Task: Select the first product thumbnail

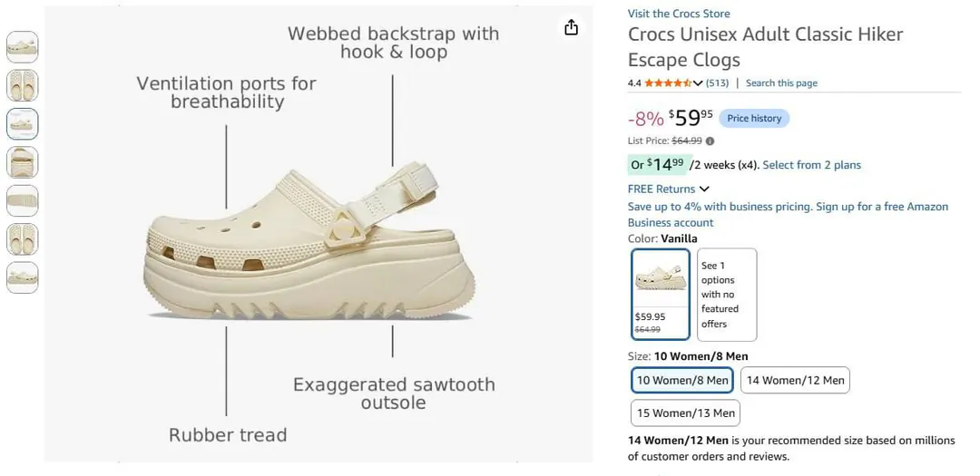Action: point(23,47)
